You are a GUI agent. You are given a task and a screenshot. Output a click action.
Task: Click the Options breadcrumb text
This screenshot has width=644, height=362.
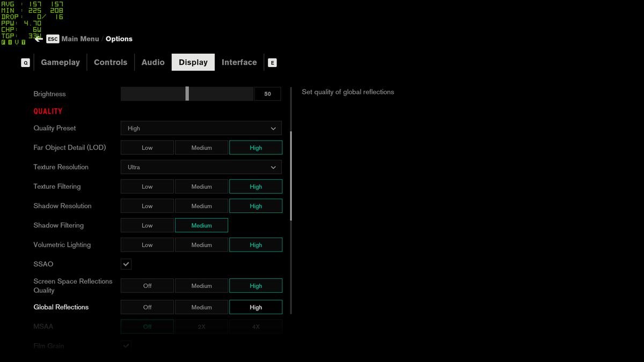(x=119, y=39)
